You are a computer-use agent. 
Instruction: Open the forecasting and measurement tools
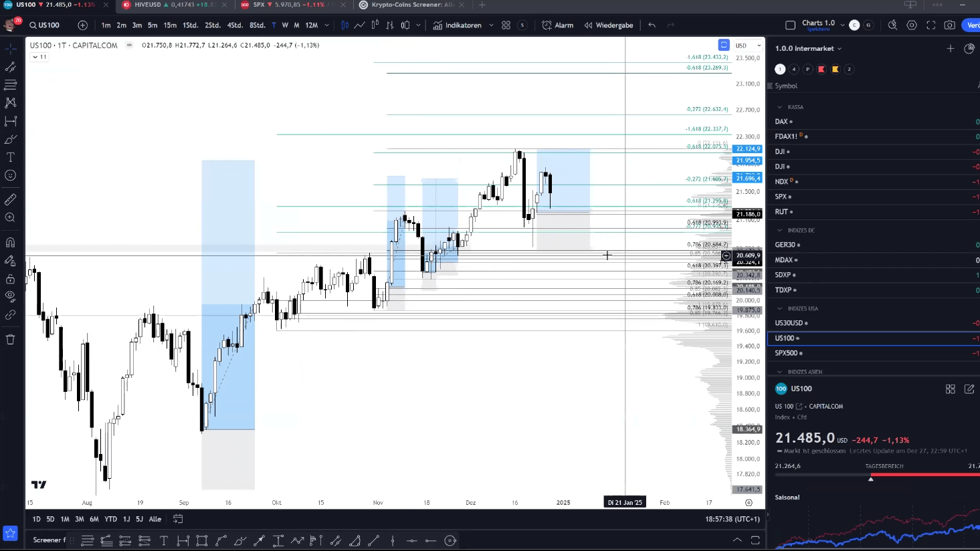pos(11,121)
